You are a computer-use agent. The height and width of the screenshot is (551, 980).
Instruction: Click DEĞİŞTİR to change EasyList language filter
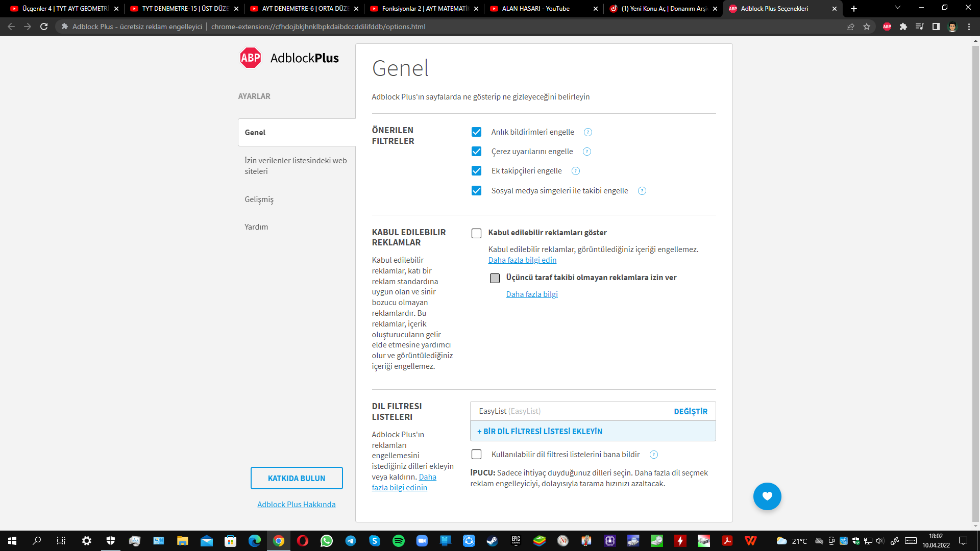point(690,411)
